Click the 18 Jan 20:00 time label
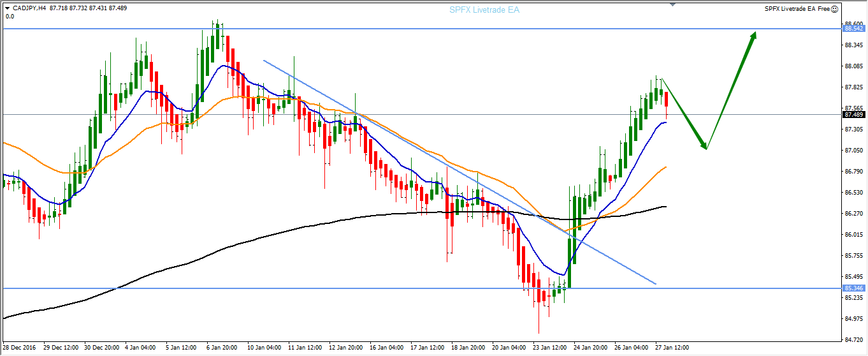The height and width of the screenshot is (356, 868). click(x=468, y=348)
